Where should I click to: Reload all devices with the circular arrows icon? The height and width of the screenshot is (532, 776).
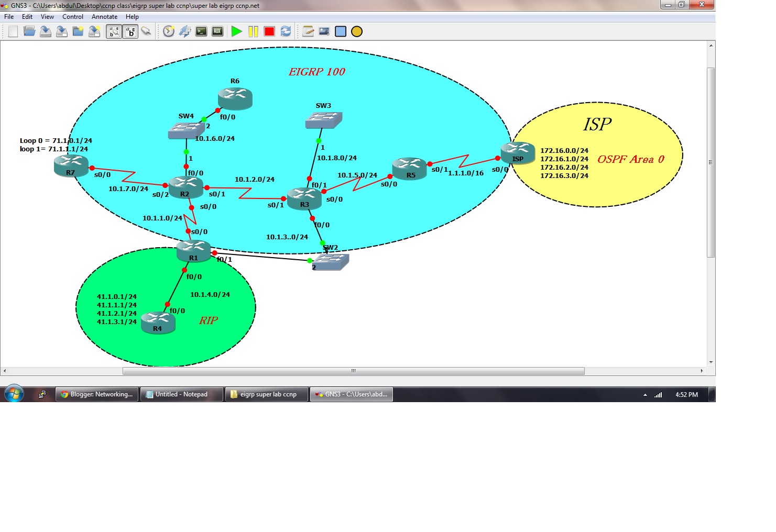point(286,31)
